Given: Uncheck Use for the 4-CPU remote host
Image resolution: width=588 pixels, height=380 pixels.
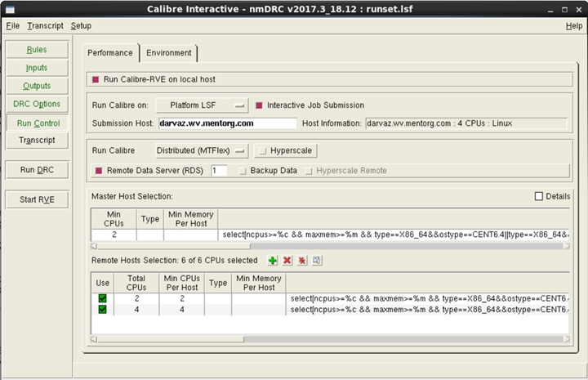Looking at the screenshot, I should [x=102, y=310].
